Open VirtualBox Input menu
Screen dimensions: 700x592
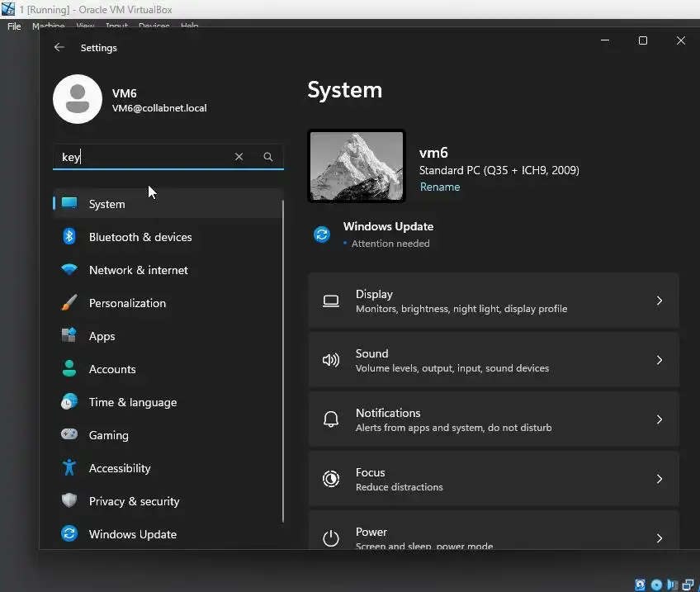[x=117, y=26]
